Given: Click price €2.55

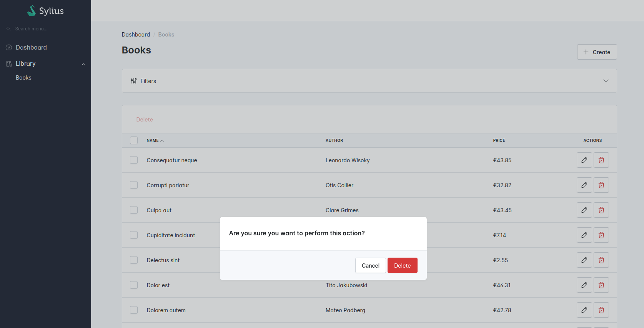Looking at the screenshot, I should coord(501,260).
